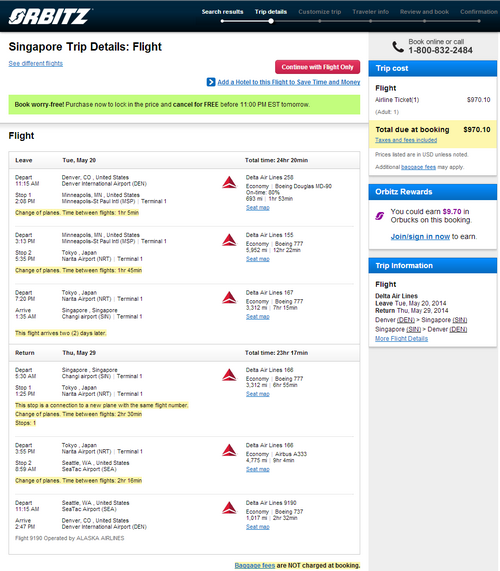
Task: Click the Orbucks rewards swirl icon
Action: point(379,216)
